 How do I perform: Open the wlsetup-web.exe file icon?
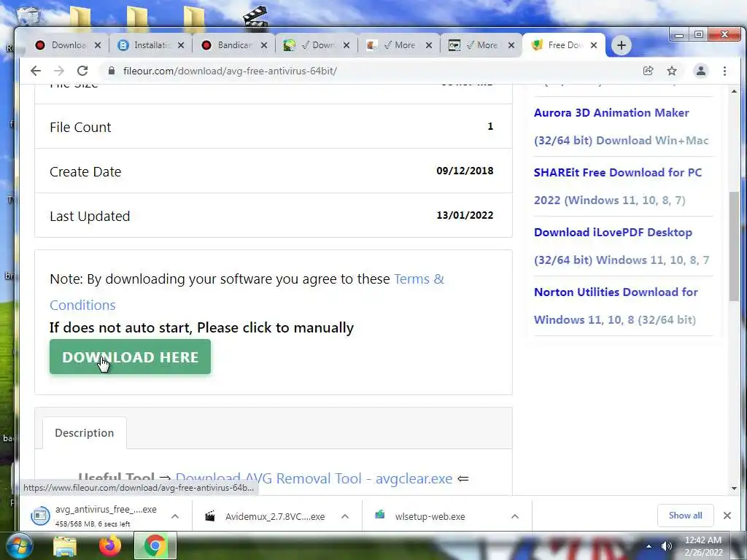[x=379, y=515]
